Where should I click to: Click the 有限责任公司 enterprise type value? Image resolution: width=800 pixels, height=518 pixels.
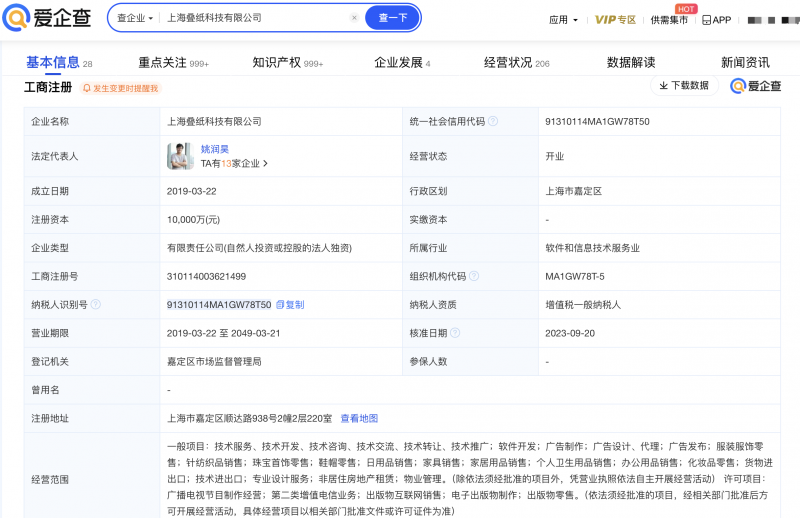tap(259, 248)
